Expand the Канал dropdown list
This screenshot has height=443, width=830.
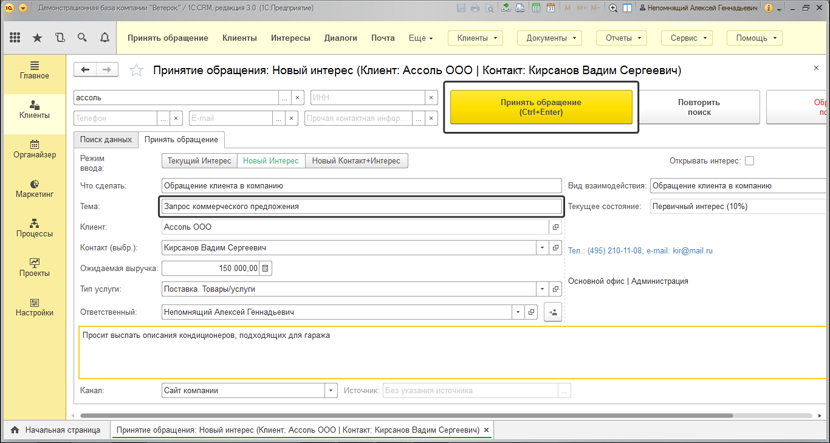pyautogui.click(x=331, y=391)
